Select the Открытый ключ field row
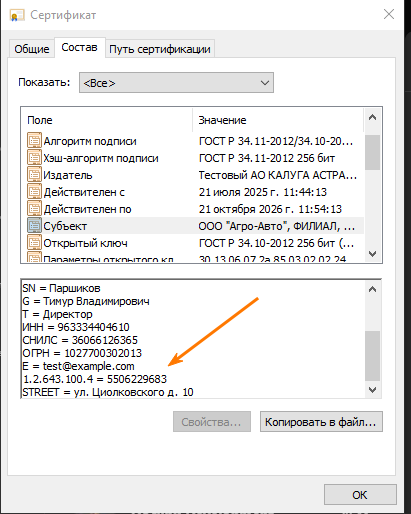Image resolution: width=411 pixels, height=514 pixels. [192, 243]
